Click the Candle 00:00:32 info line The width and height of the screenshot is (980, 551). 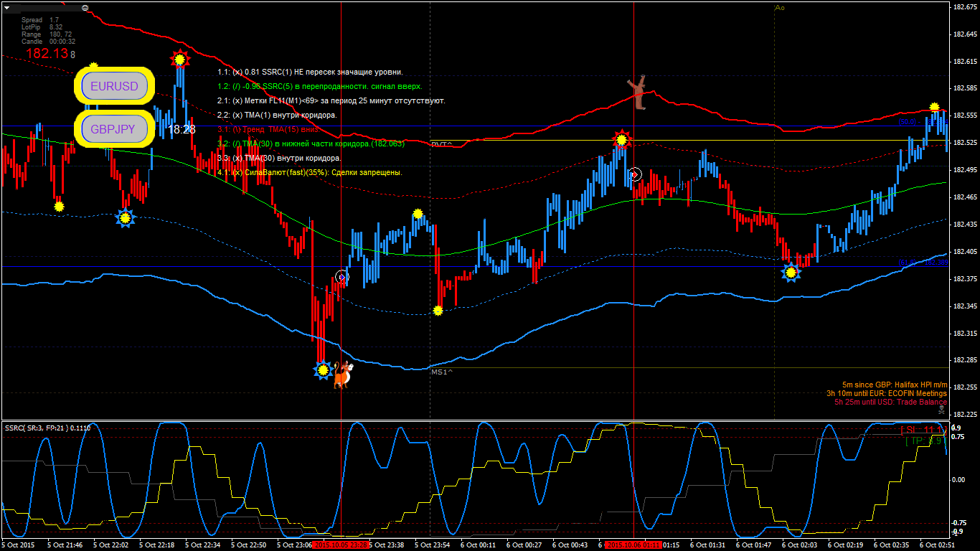48,42
